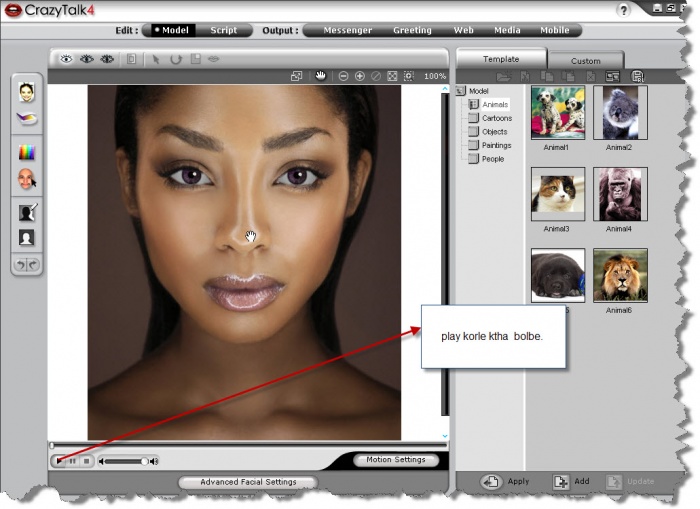Select the arrow pointer tool
The image size is (700, 509).
[x=155, y=59]
